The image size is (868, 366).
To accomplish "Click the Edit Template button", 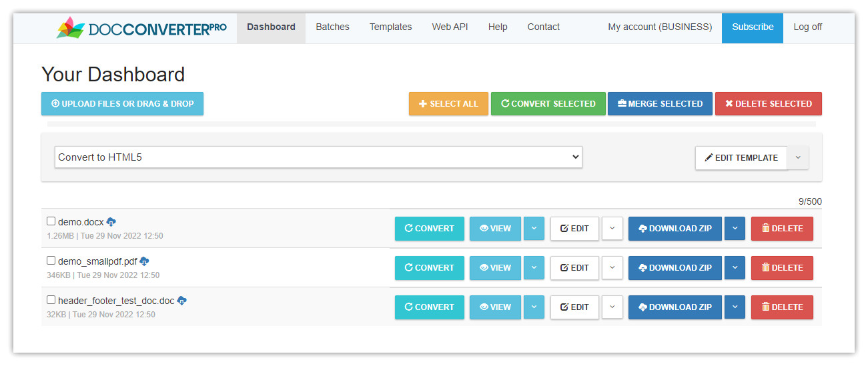I will tap(741, 158).
